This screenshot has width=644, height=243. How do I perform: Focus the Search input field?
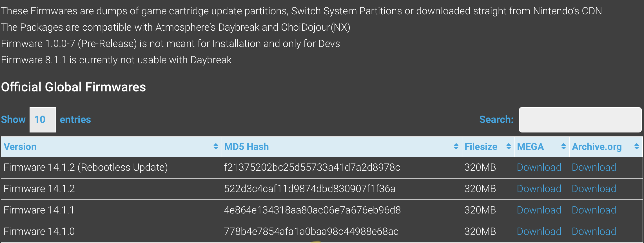coord(580,120)
